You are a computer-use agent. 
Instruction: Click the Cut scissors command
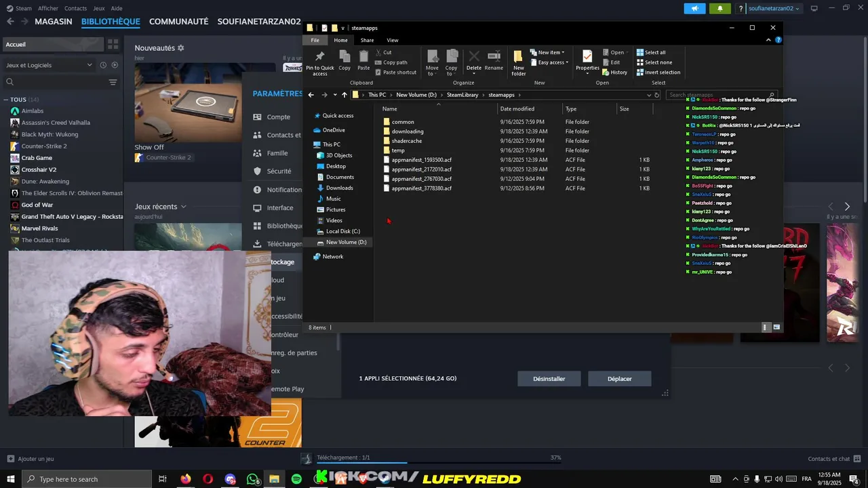point(383,52)
